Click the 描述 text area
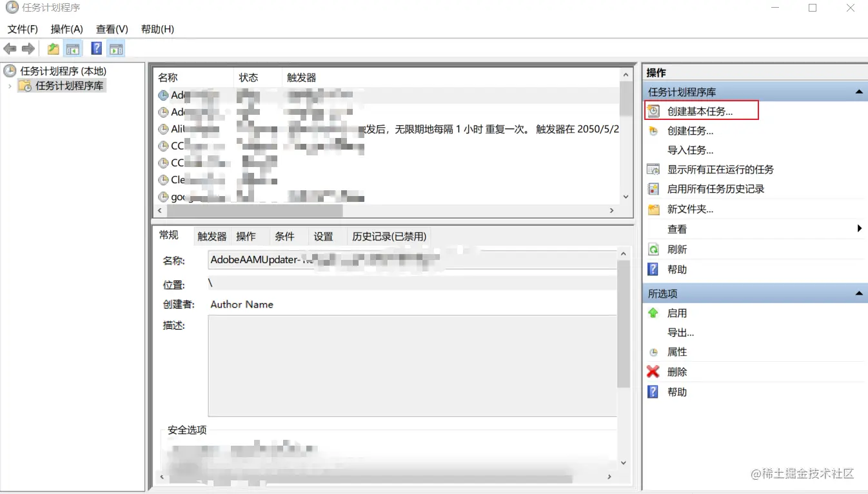Image resolution: width=868 pixels, height=494 pixels. [413, 366]
